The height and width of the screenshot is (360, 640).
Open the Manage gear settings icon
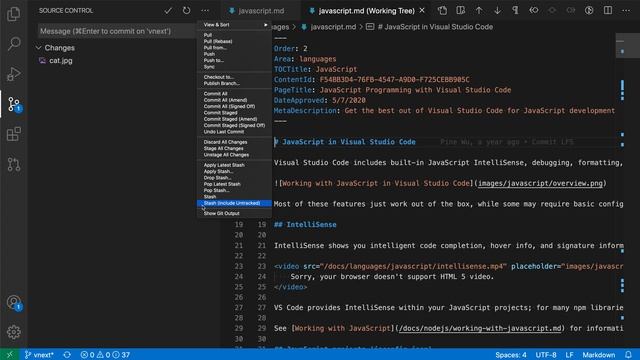[x=13, y=332]
